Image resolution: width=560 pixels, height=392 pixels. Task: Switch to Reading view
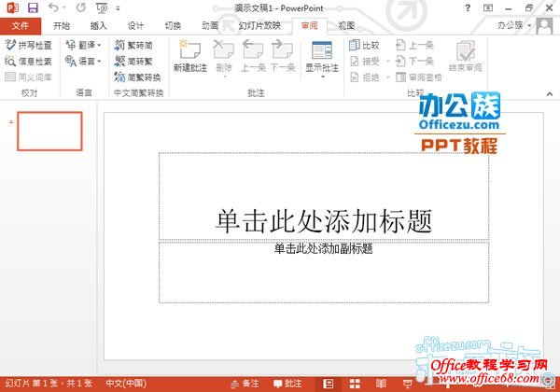[x=381, y=384]
